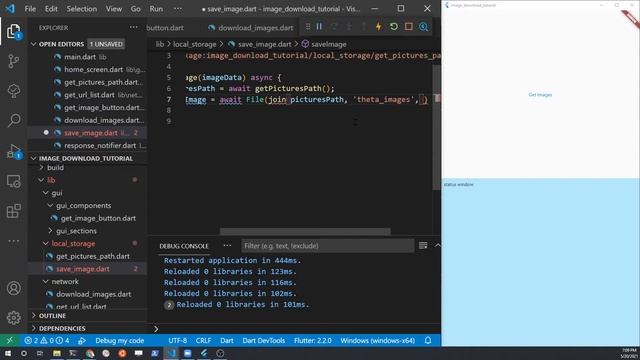Open the Selection menu
Image resolution: width=640 pixels, height=360 pixels.
point(82,9)
